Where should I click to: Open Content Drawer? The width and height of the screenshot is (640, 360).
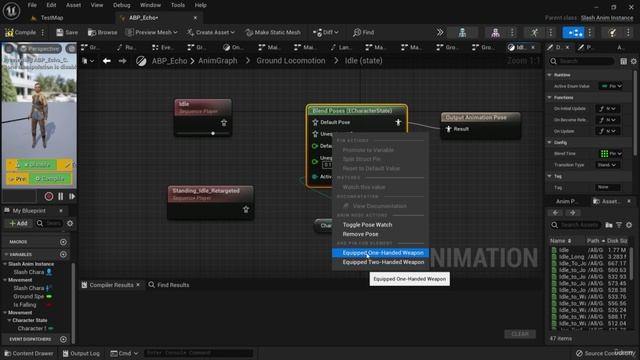tap(29, 353)
